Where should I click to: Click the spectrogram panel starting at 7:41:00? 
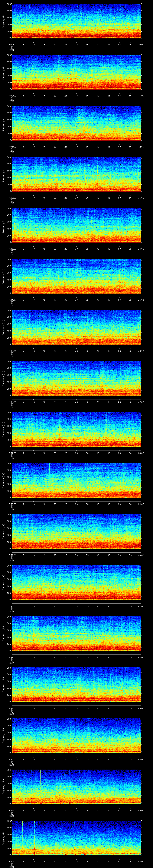77,633
